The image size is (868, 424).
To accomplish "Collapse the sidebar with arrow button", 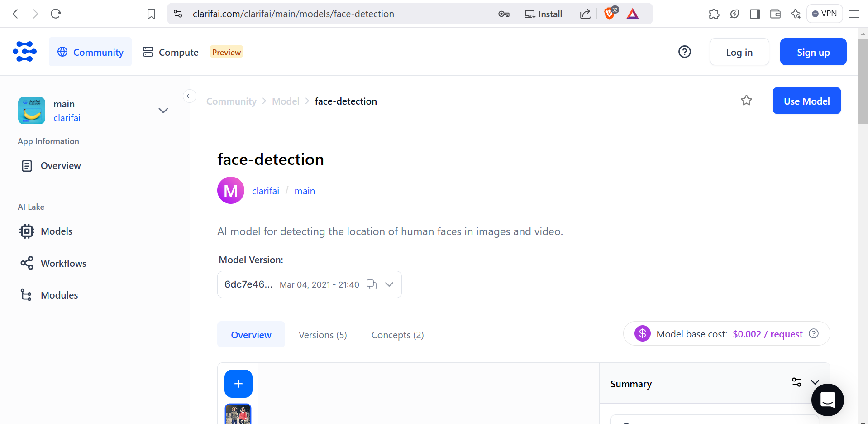I will 190,96.
